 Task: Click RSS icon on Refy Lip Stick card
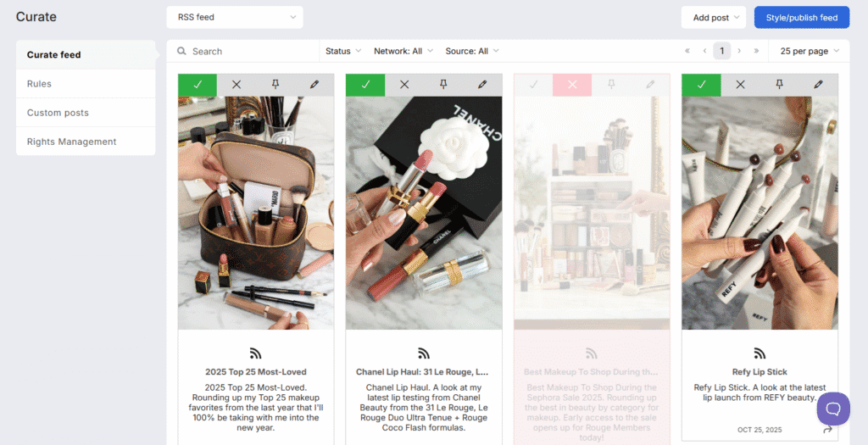point(759,353)
